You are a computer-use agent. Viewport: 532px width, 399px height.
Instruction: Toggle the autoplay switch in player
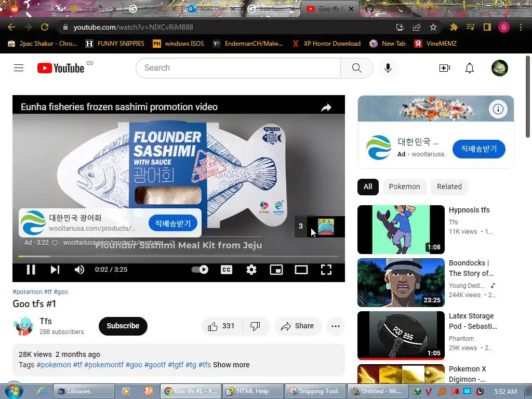click(x=200, y=270)
